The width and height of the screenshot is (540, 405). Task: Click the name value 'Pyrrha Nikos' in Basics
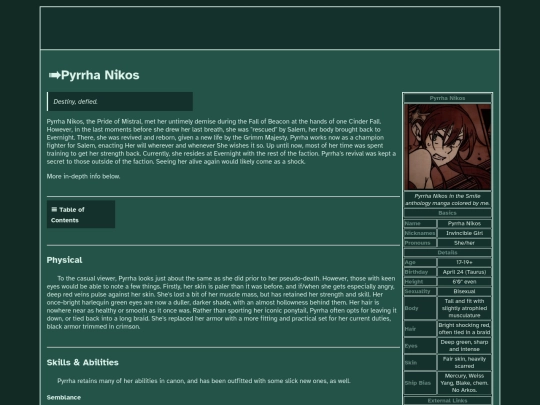pos(464,224)
